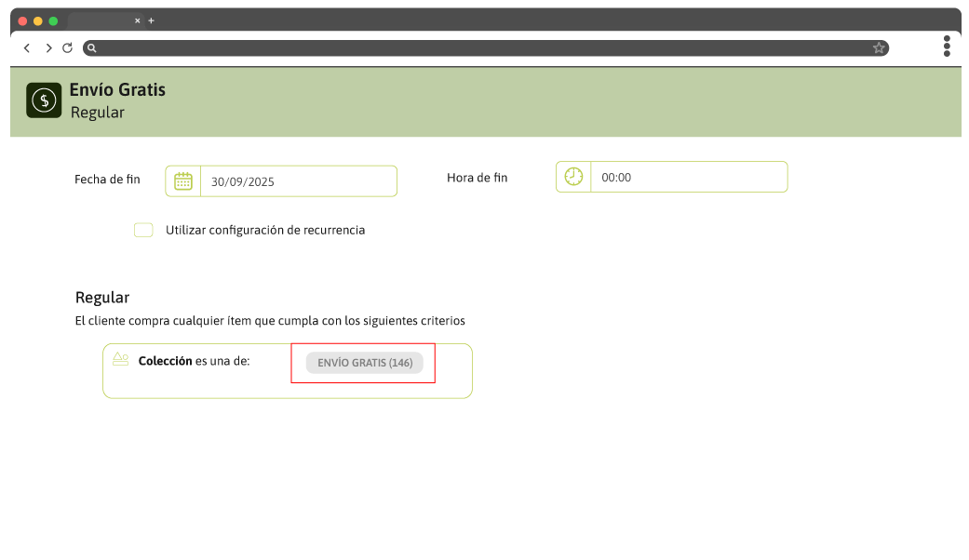
Task: Enable Utilizar configuración de recurrencia checkbox
Action: coord(143,230)
